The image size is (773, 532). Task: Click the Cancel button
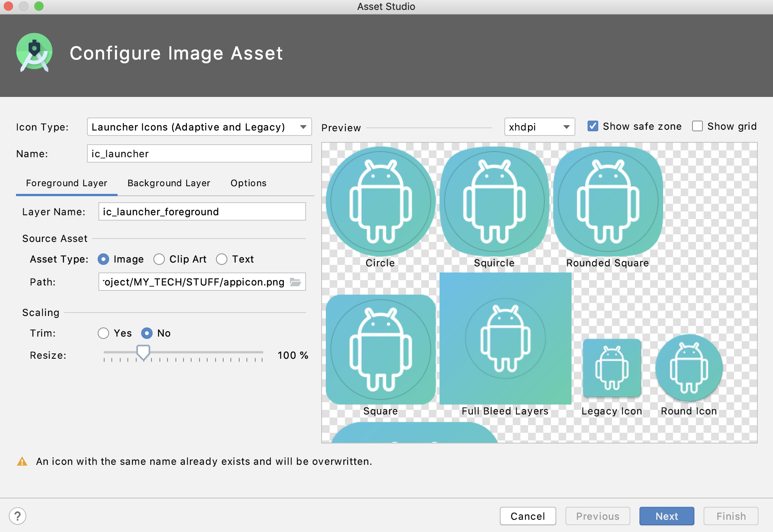pos(528,516)
